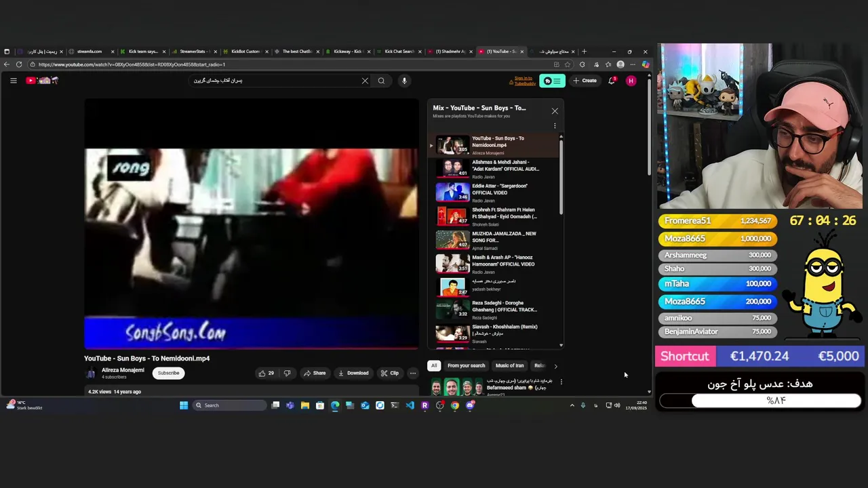868x488 pixels.
Task: Open more actions ellipsis below the video
Action: coord(412,373)
